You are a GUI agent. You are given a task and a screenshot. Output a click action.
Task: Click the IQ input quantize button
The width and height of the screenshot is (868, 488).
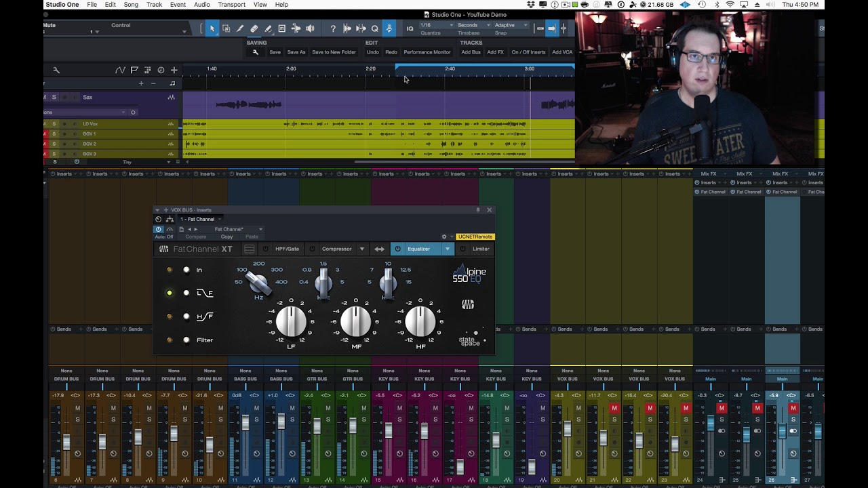point(410,28)
